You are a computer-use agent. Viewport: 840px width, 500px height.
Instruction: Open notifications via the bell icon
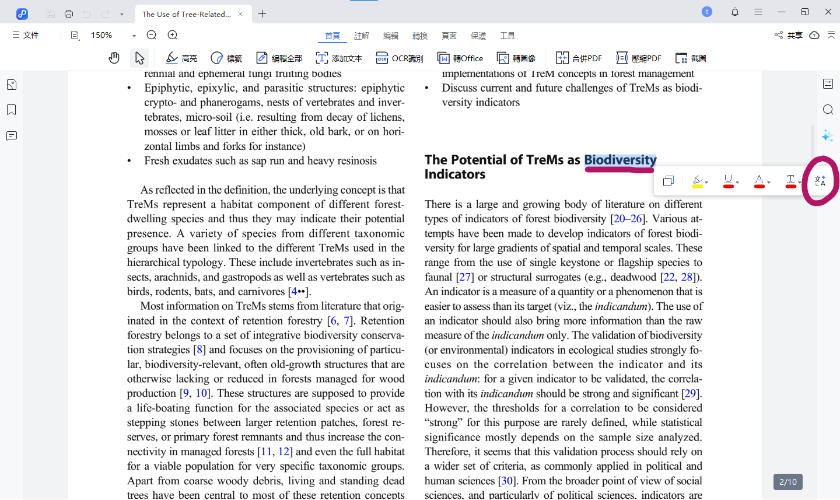pyautogui.click(x=735, y=12)
